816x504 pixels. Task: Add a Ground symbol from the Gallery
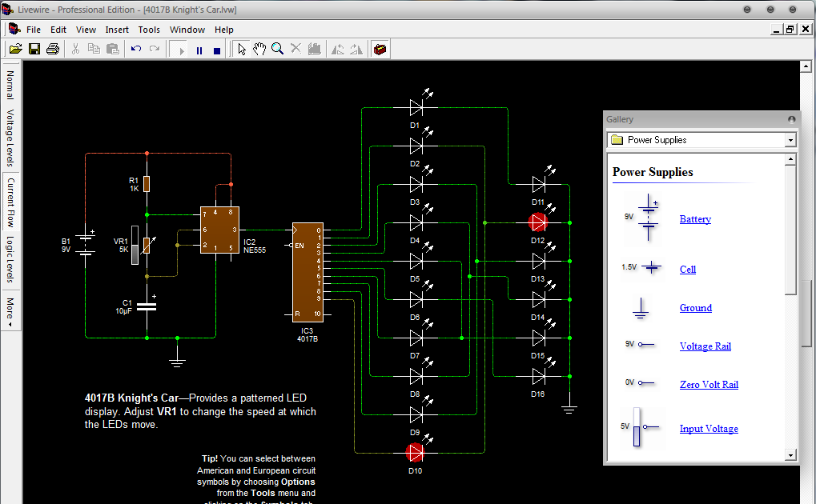coord(695,308)
